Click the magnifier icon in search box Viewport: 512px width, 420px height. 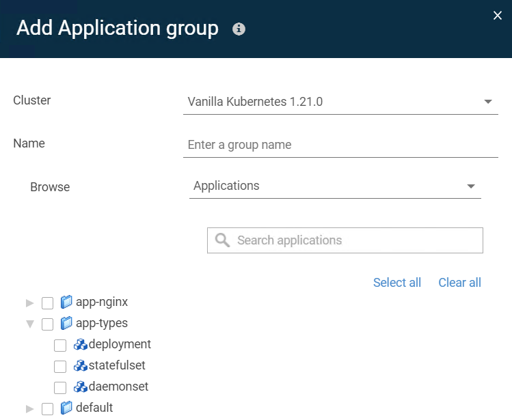click(222, 240)
